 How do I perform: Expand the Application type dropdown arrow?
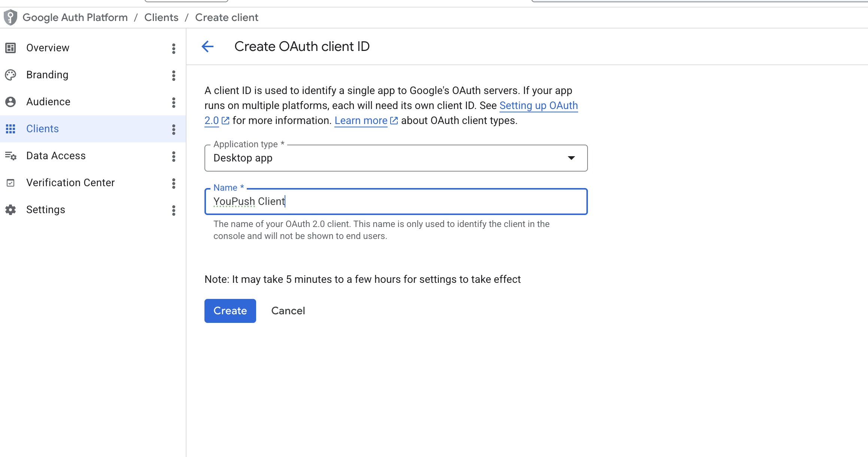(x=571, y=158)
